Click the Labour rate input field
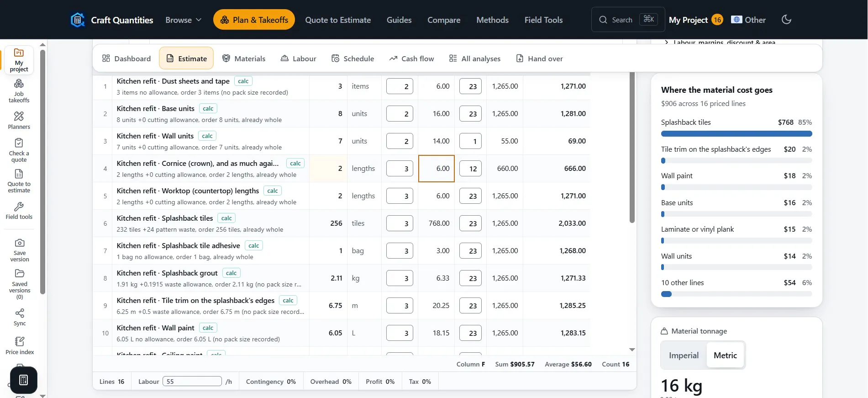868x398 pixels. (192, 381)
